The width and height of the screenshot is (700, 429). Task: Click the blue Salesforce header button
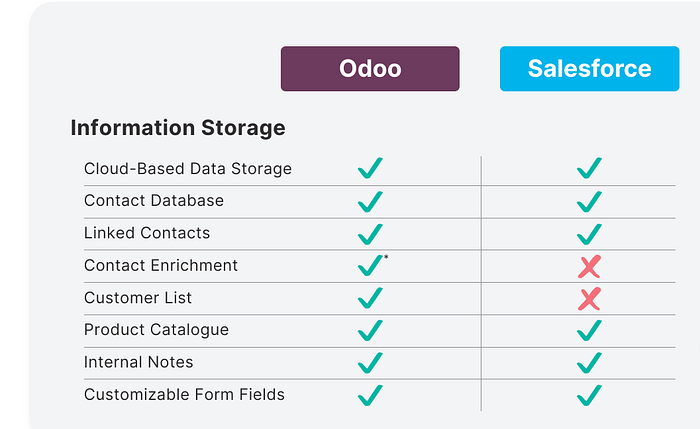tap(589, 69)
